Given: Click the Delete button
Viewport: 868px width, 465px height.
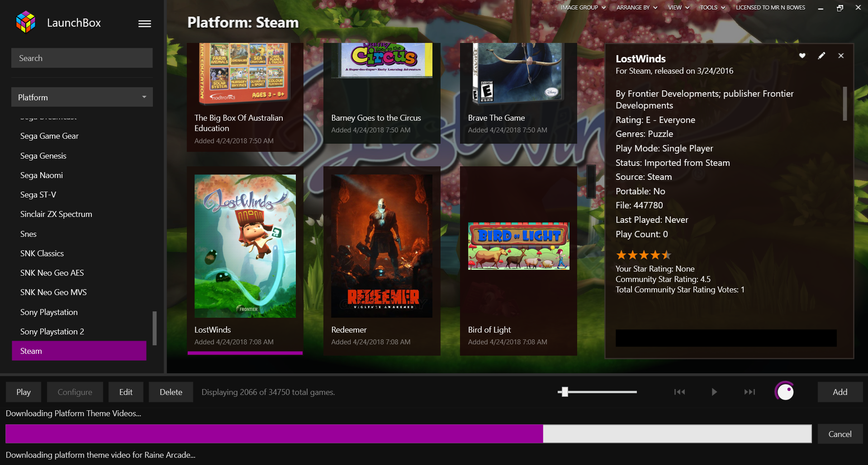Looking at the screenshot, I should (171, 392).
